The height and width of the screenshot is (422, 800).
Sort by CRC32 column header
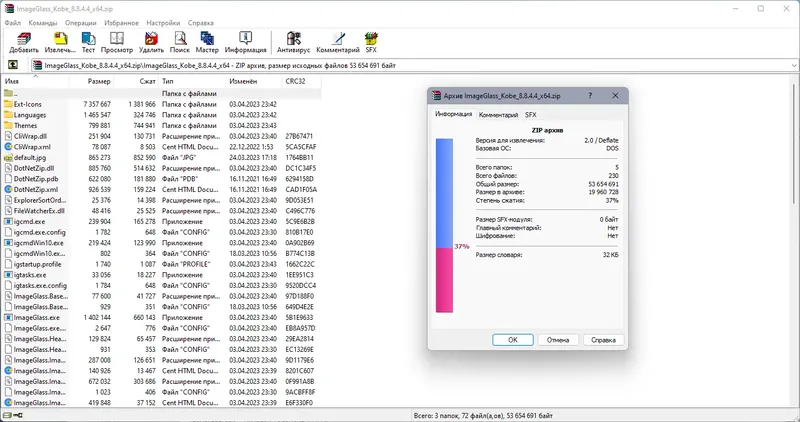(301, 81)
